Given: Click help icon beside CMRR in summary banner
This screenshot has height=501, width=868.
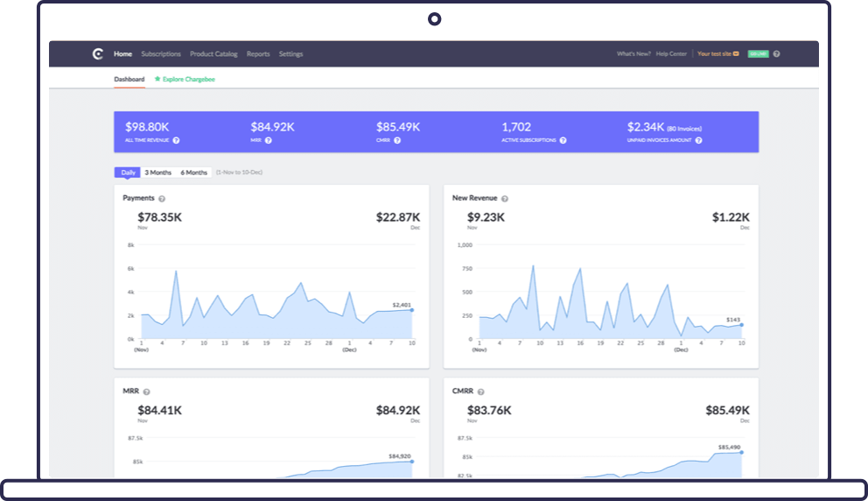Looking at the screenshot, I should click(x=397, y=140).
